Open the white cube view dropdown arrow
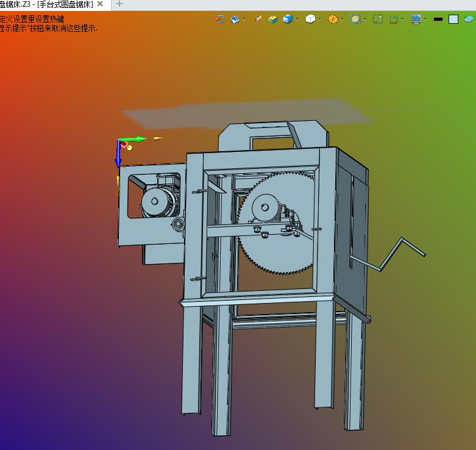Viewport: 476px width, 450px height. point(319,20)
